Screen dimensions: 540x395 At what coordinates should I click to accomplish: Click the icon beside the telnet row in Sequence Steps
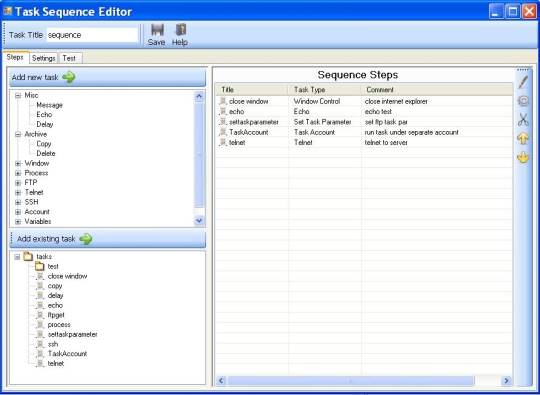click(223, 142)
